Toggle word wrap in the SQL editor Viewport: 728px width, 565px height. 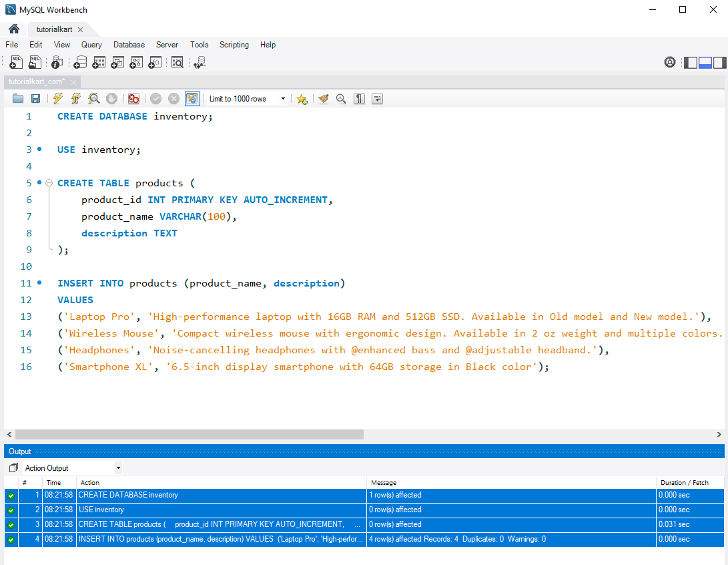378,98
